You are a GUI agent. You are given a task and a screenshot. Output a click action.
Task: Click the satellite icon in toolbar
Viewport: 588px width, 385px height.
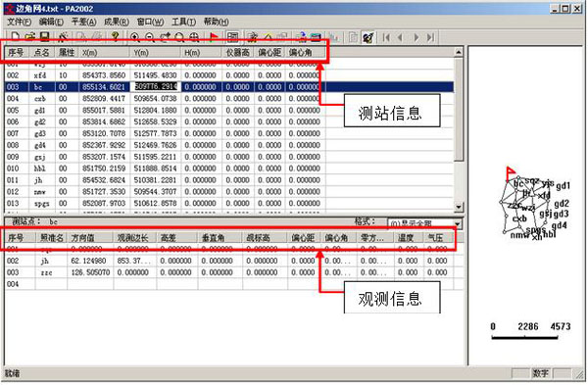368,37
